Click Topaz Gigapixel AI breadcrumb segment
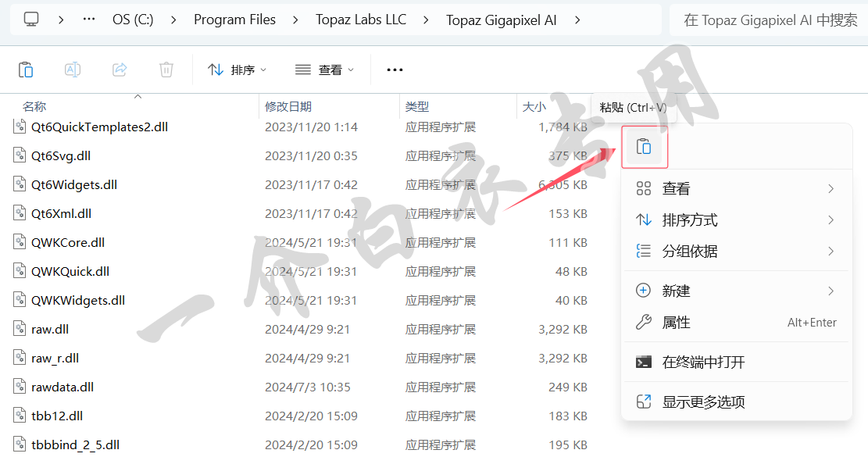The height and width of the screenshot is (457, 868). pos(501,20)
